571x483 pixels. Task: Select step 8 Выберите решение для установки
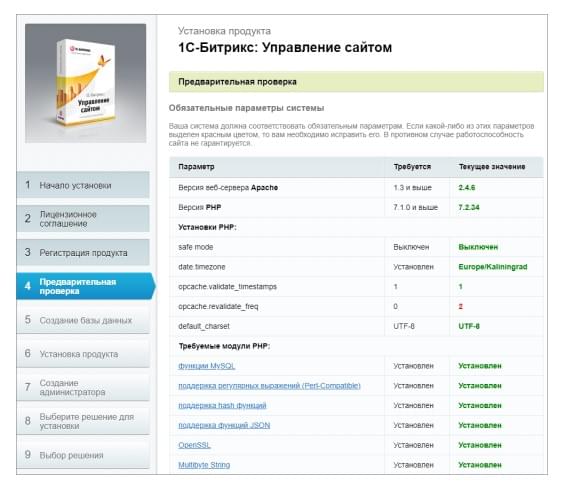point(83,421)
